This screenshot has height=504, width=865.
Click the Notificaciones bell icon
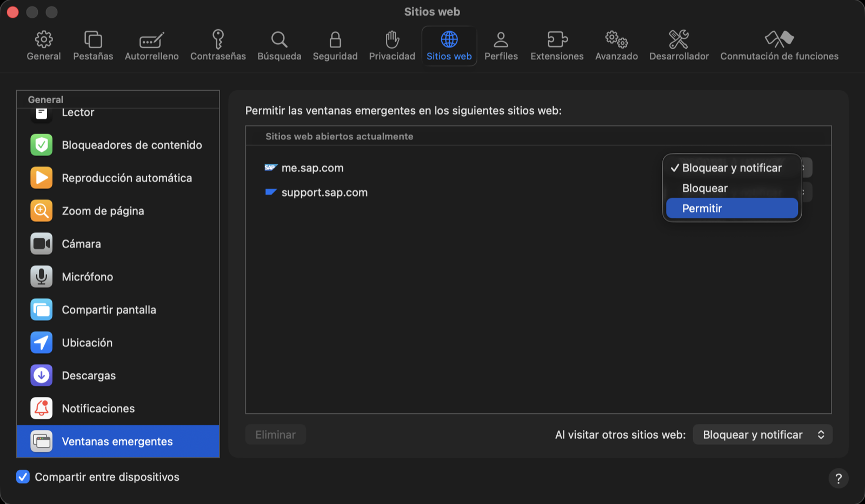pyautogui.click(x=42, y=408)
